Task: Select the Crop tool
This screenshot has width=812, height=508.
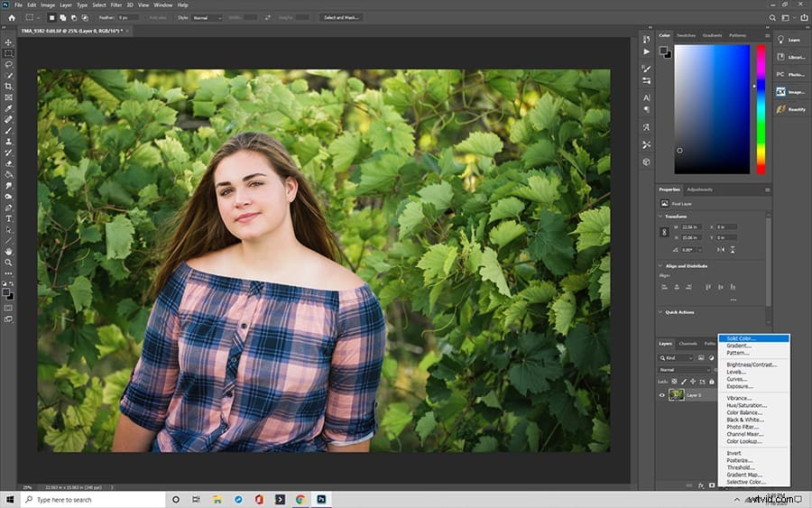Action: 8,86
